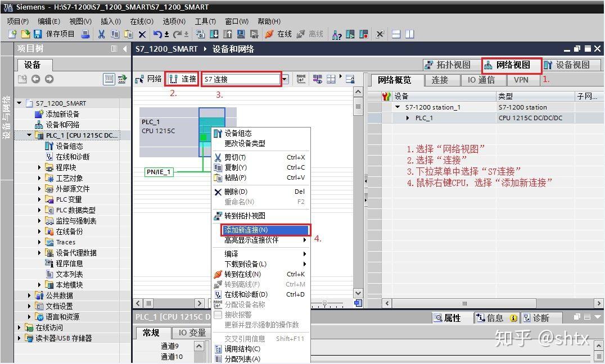The image size is (605, 364).
Task: Collapse the PLC_1 [CPU 1215C] tree node
Action: click(x=29, y=135)
